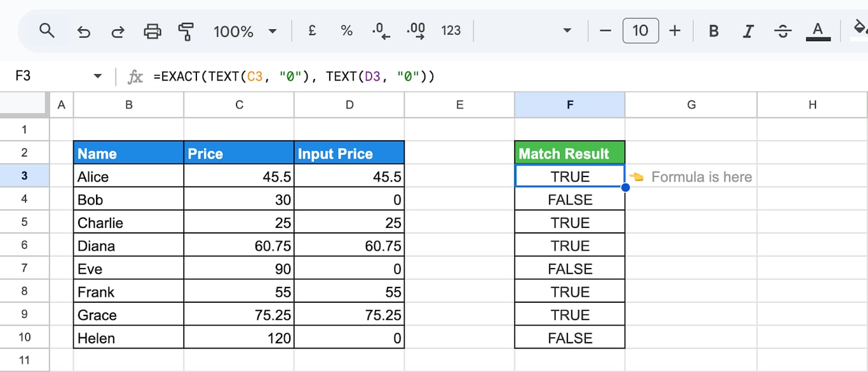Open the text color picker
868x372 pixels.
(x=818, y=30)
